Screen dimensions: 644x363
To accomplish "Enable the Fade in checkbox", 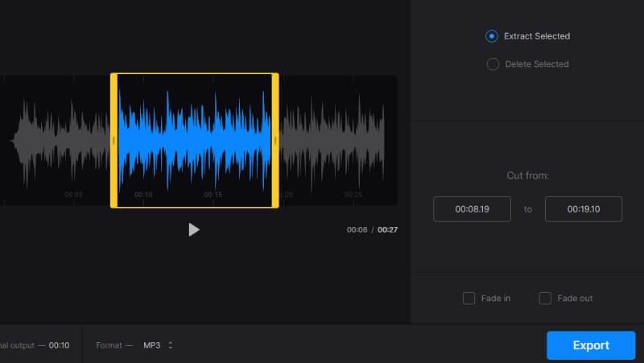I will pyautogui.click(x=469, y=299).
